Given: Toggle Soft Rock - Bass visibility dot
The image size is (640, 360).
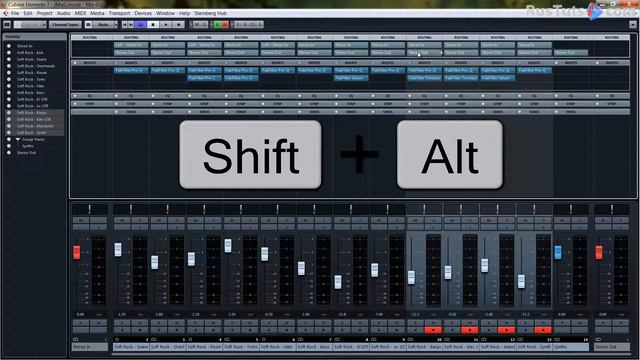Looking at the screenshot, I should pyautogui.click(x=9, y=93).
